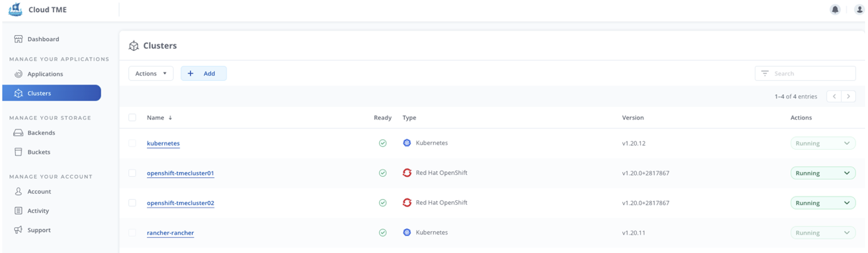Open Running dropdown for openshift-tmecluster01
Image resolution: width=868 pixels, height=253 pixels.
click(823, 173)
